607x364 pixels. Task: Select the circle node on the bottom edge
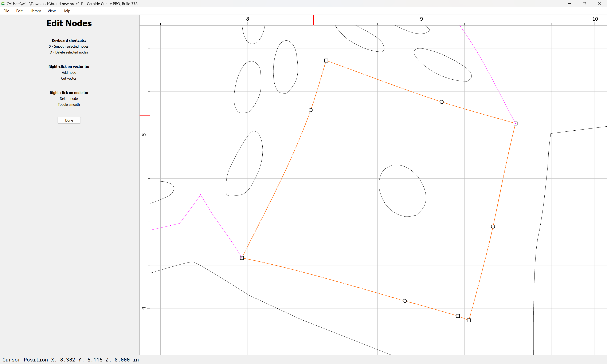click(x=405, y=301)
